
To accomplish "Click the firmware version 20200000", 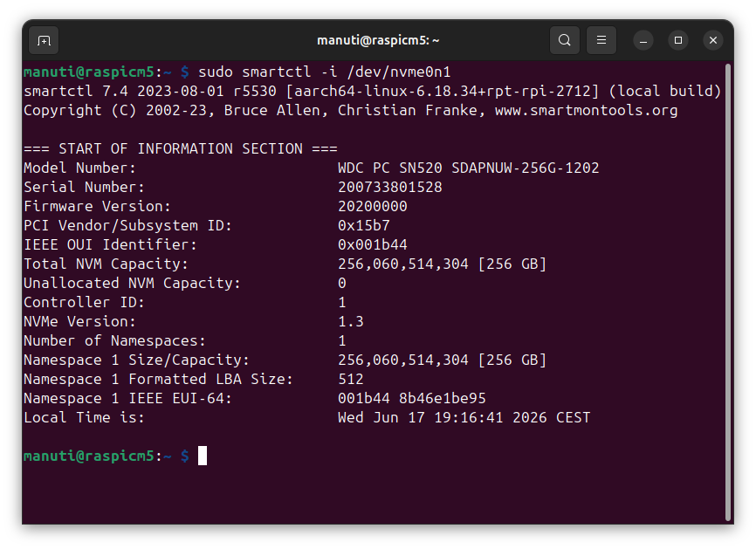I will (373, 206).
